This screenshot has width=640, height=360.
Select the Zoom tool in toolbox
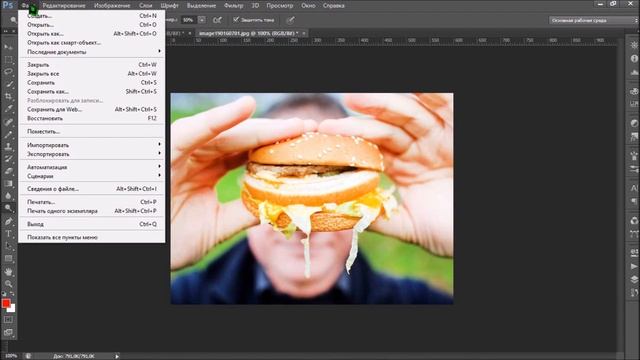pyautogui.click(x=8, y=284)
